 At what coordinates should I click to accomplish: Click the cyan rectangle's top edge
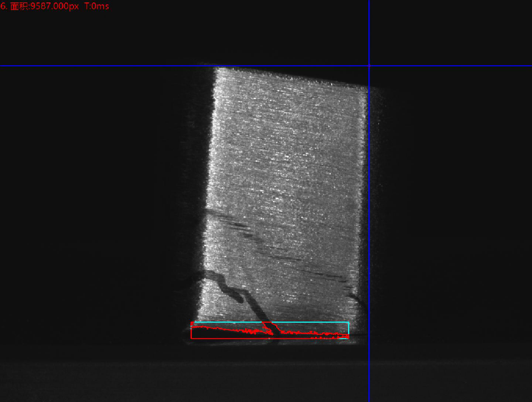pyautogui.click(x=306, y=322)
